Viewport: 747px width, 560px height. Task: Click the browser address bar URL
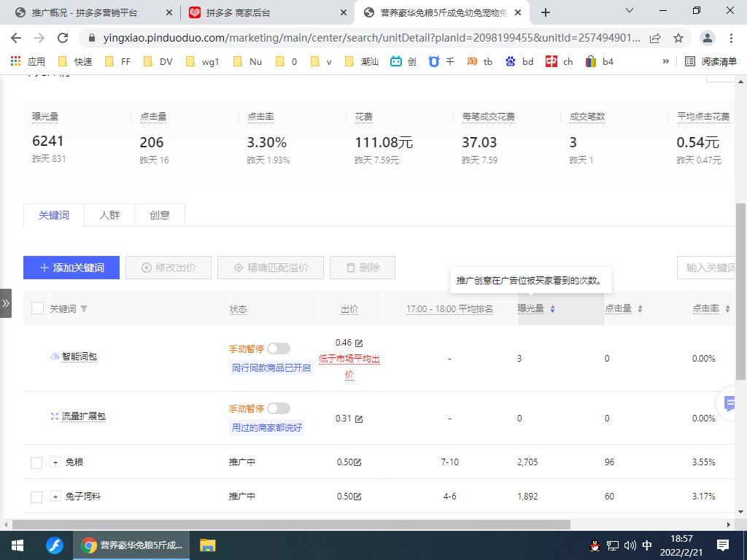point(371,38)
